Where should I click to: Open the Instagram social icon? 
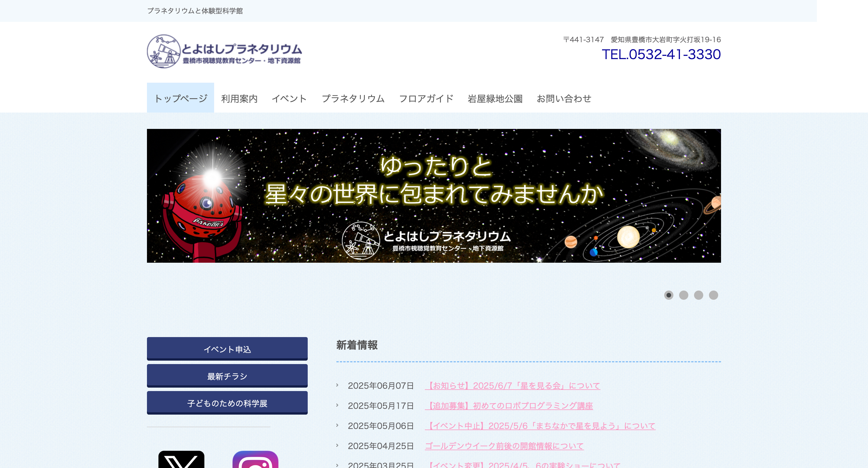click(255, 459)
